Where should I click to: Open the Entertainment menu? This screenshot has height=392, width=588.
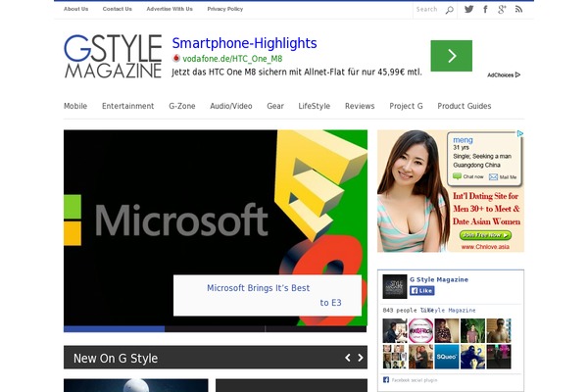tap(127, 106)
